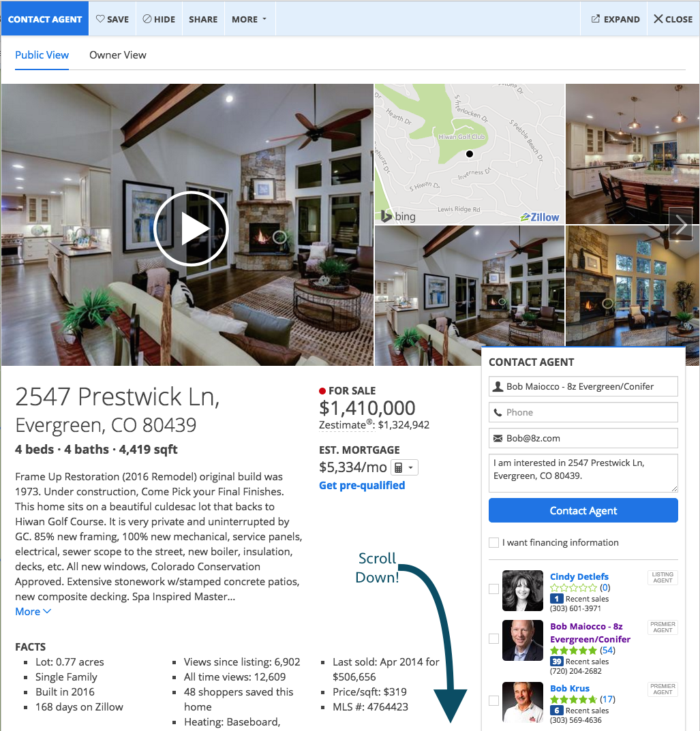Play the home video tour
The image size is (700, 731).
point(191,228)
